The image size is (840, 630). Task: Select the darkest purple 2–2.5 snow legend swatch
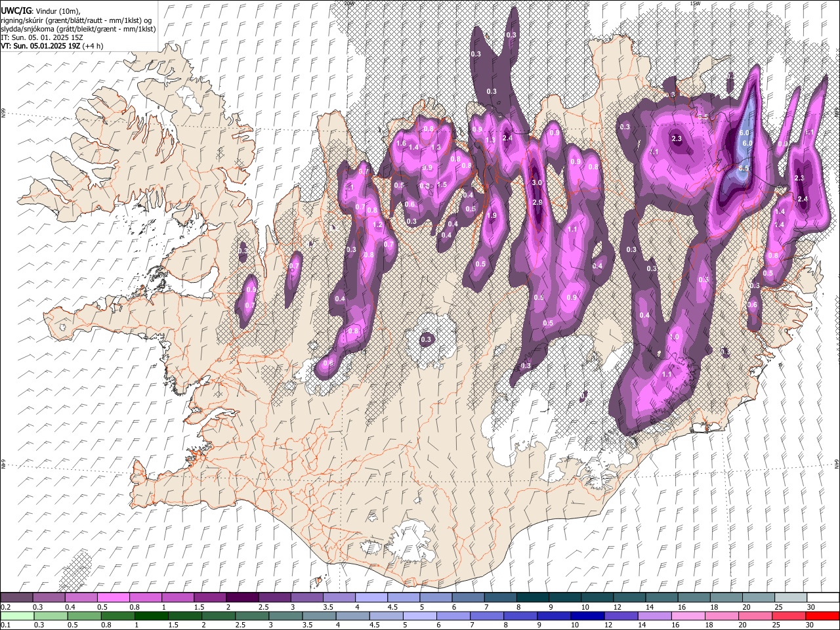[x=242, y=597]
